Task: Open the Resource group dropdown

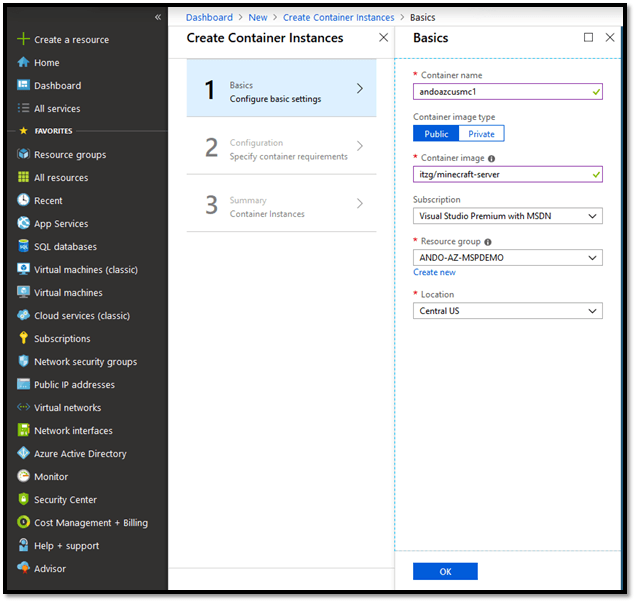Action: click(x=507, y=258)
